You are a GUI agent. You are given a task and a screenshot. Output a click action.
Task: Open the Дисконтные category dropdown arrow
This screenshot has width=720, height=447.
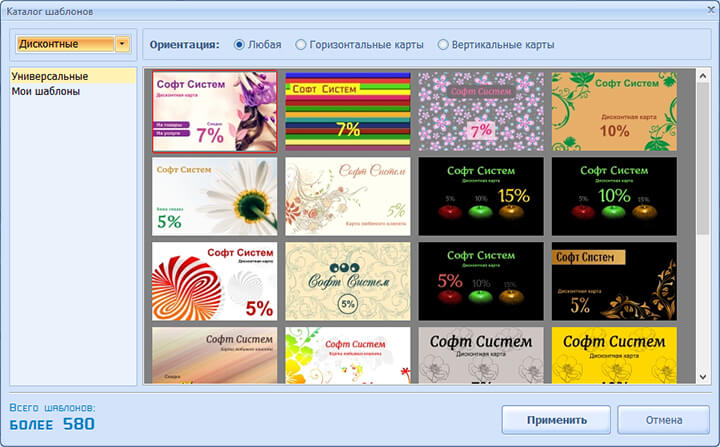tap(122, 44)
